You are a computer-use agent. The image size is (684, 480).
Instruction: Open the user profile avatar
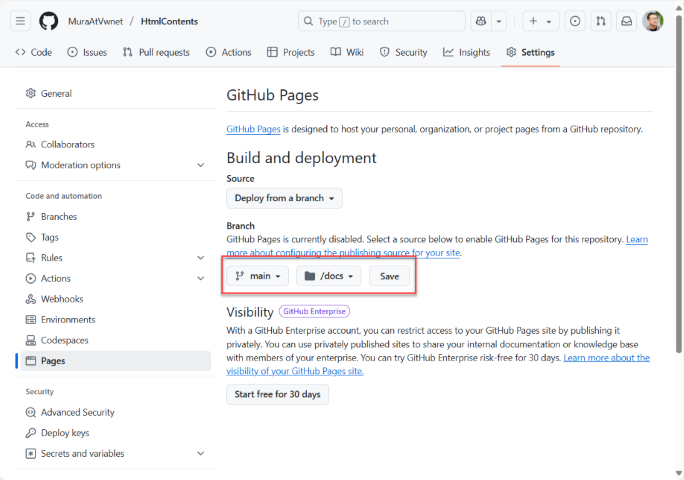653,21
